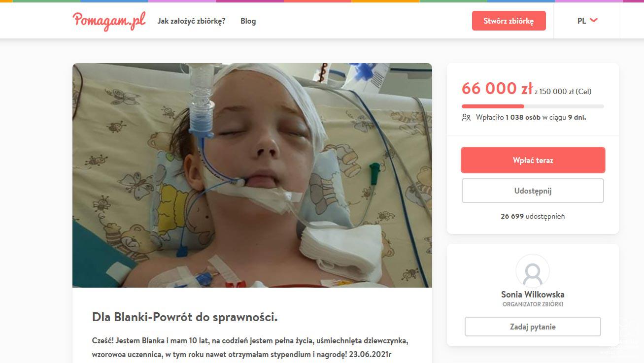644x363 pixels.
Task: Click the '26 699 udostępnień' share count
Action: pos(533,216)
